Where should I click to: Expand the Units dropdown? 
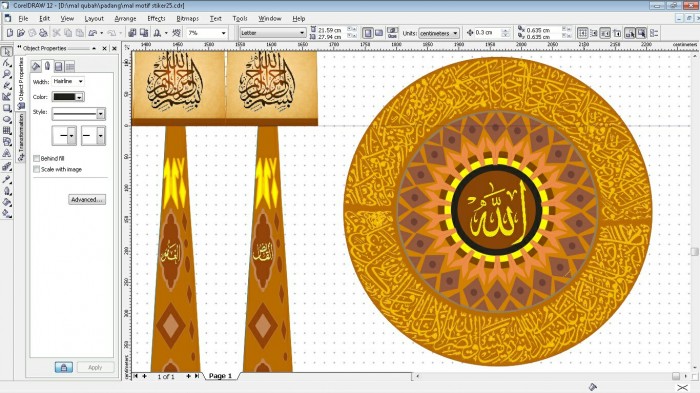[x=439, y=33]
